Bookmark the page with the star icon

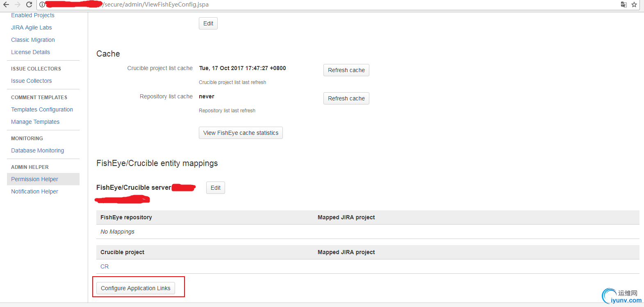[x=634, y=5]
